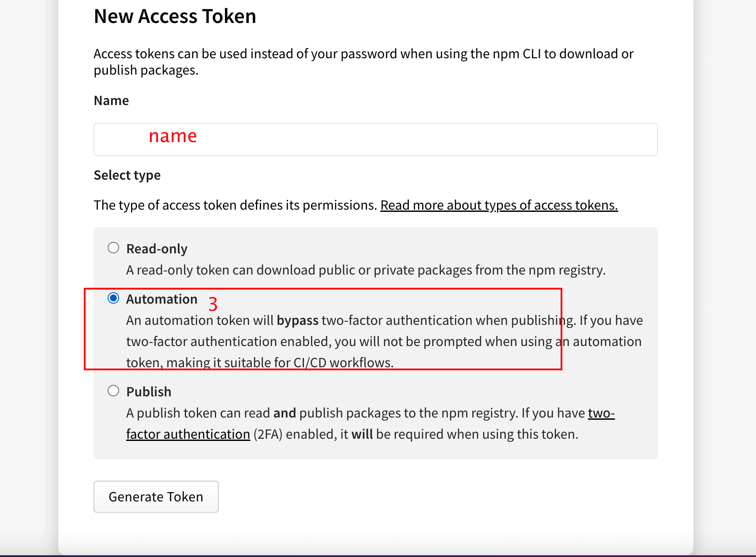Image resolution: width=756 pixels, height=557 pixels.
Task: Click the Automation option label text
Action: click(x=162, y=299)
